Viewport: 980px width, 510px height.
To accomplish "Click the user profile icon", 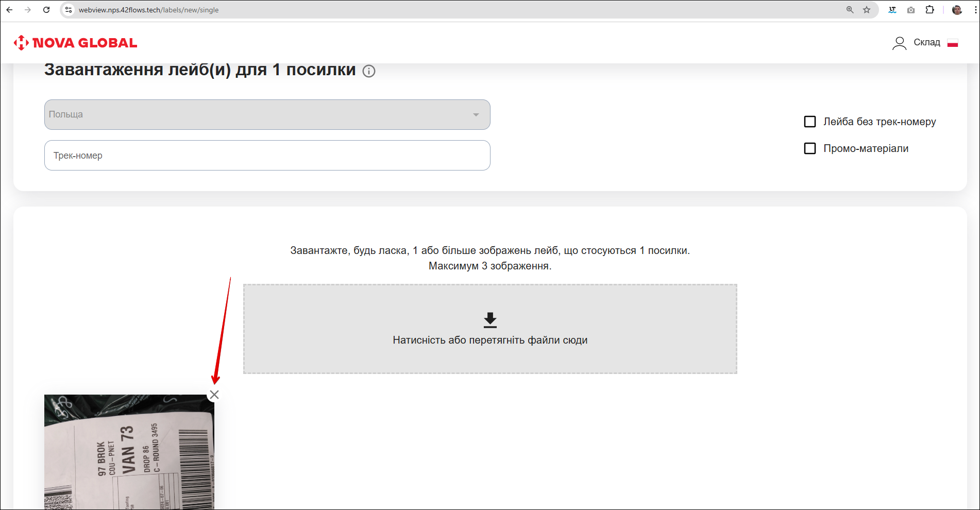I will tap(899, 43).
